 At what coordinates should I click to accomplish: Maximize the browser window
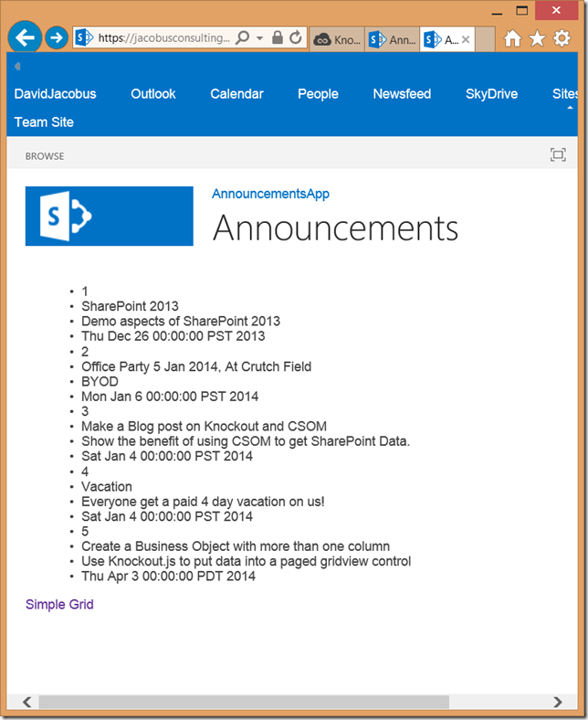(522, 11)
